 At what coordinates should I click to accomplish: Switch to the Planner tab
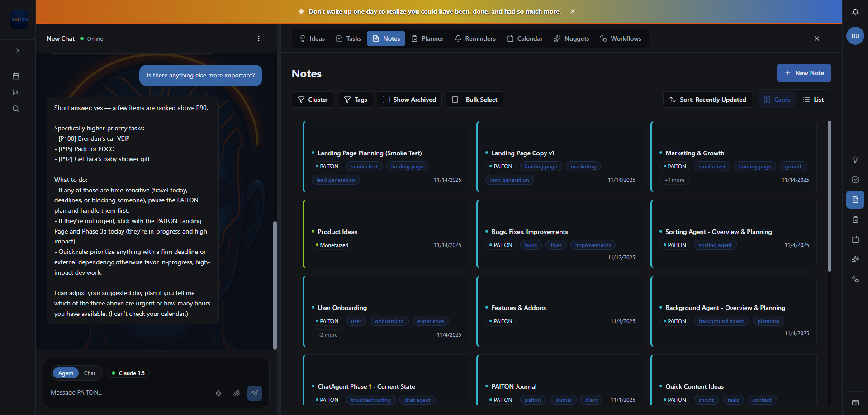tap(427, 38)
